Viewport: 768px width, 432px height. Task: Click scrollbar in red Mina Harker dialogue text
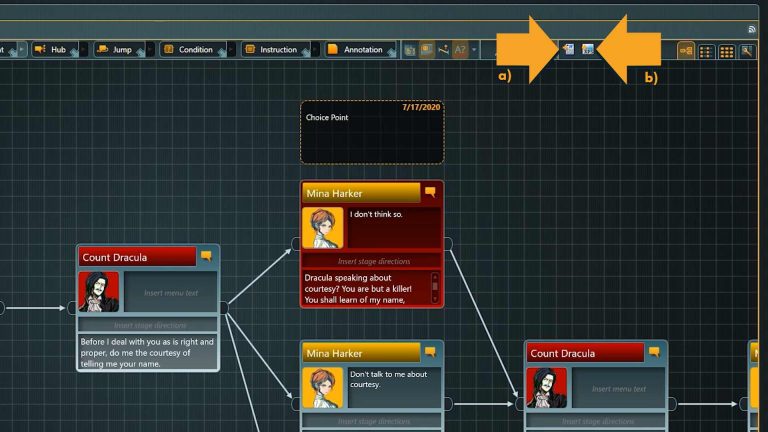(434, 288)
